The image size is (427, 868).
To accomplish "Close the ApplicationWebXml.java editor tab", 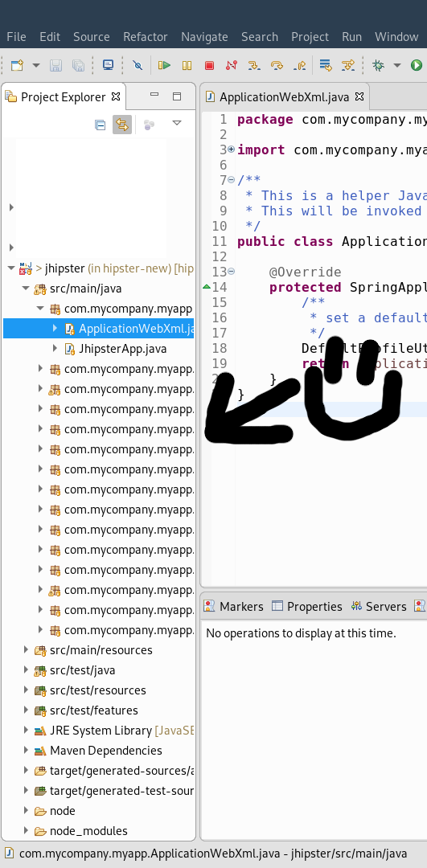I will coord(359,96).
